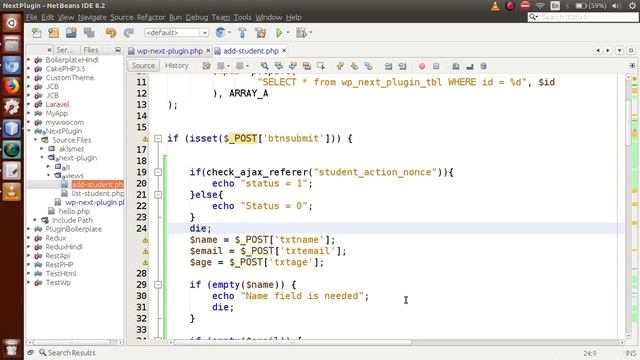Click the Previous Bookmark icon
Viewport: 640px width, 360px height.
click(340, 66)
